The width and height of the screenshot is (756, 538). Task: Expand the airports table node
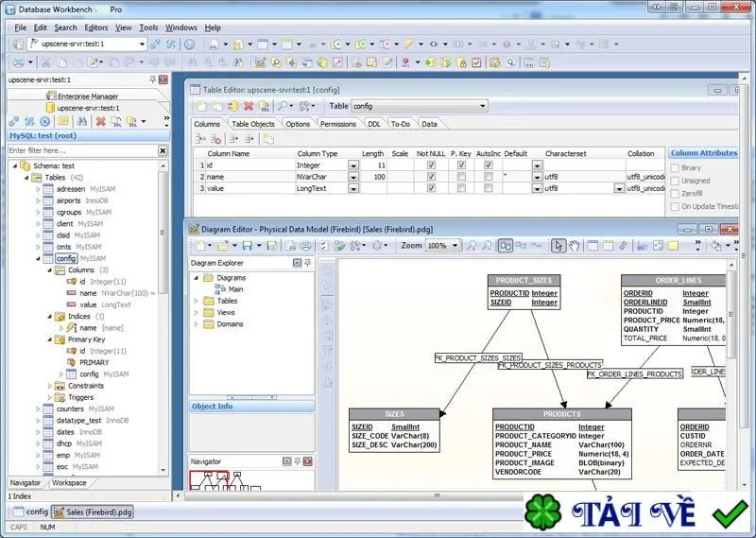point(38,200)
